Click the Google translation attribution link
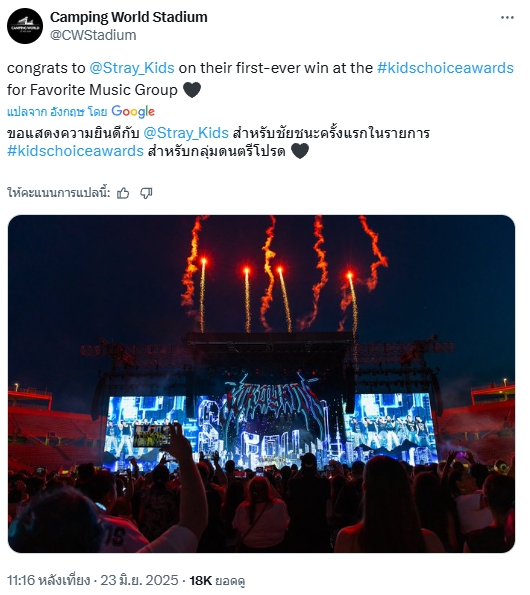Screen dimensions: 530x595 coord(81,112)
